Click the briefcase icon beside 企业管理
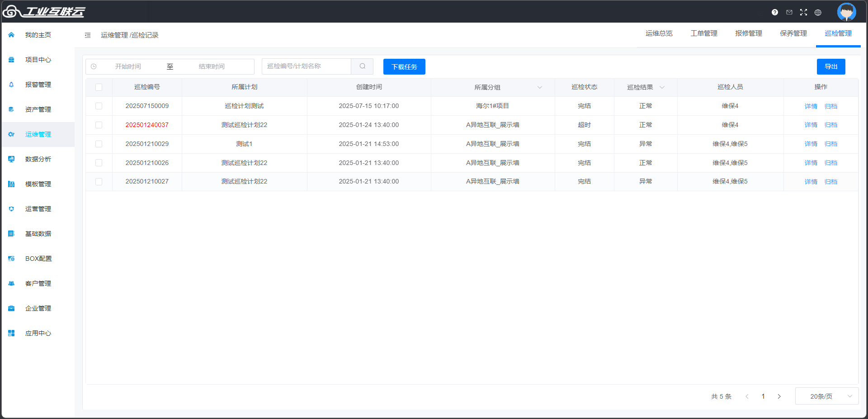This screenshot has width=868, height=419. (11, 308)
